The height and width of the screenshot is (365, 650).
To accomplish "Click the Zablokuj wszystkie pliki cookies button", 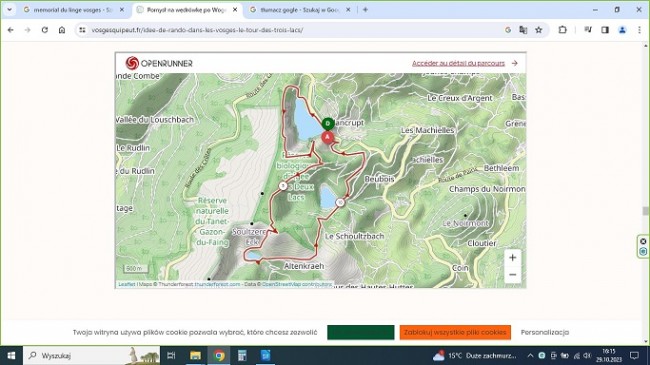I will pos(455,332).
